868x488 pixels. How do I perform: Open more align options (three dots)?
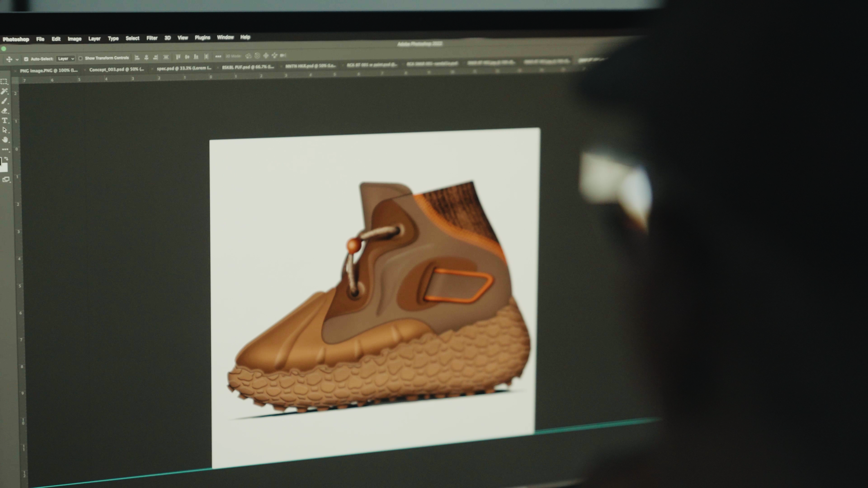pyautogui.click(x=218, y=56)
